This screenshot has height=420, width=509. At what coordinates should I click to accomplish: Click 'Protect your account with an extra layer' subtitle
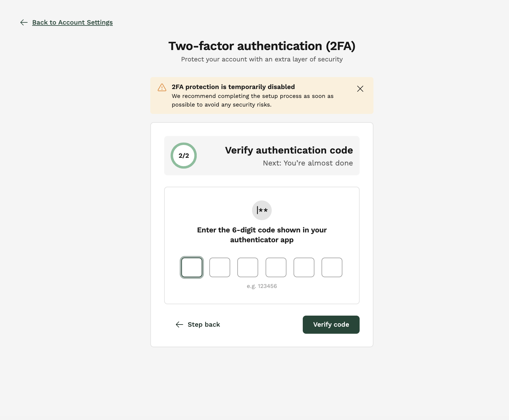click(262, 59)
